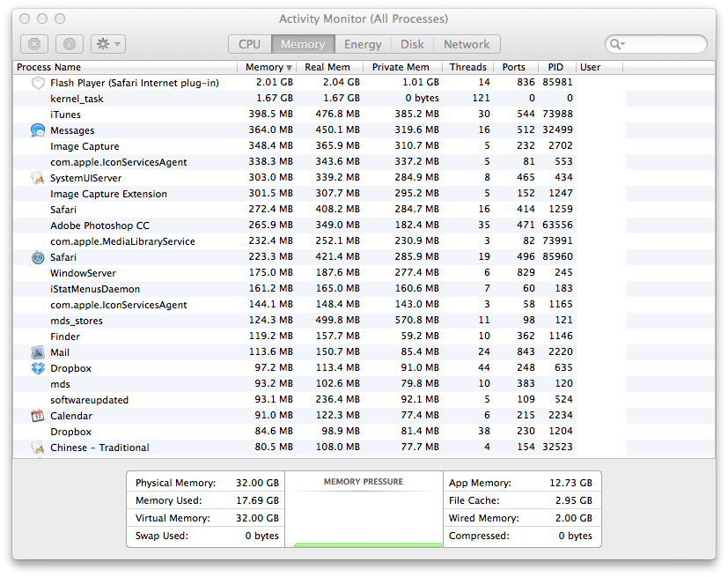This screenshot has height=577, width=728.
Task: Click the App Memory 12.73 GB value
Action: click(570, 483)
